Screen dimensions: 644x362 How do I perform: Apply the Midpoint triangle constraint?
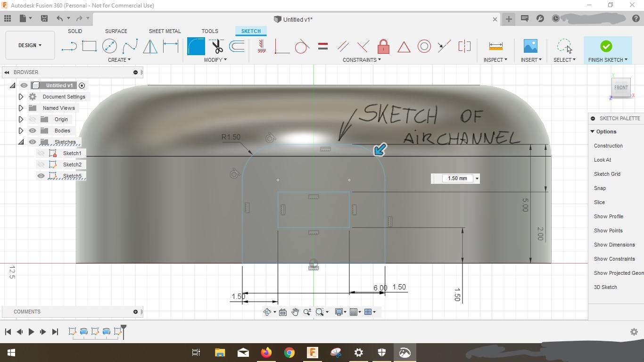(x=404, y=47)
